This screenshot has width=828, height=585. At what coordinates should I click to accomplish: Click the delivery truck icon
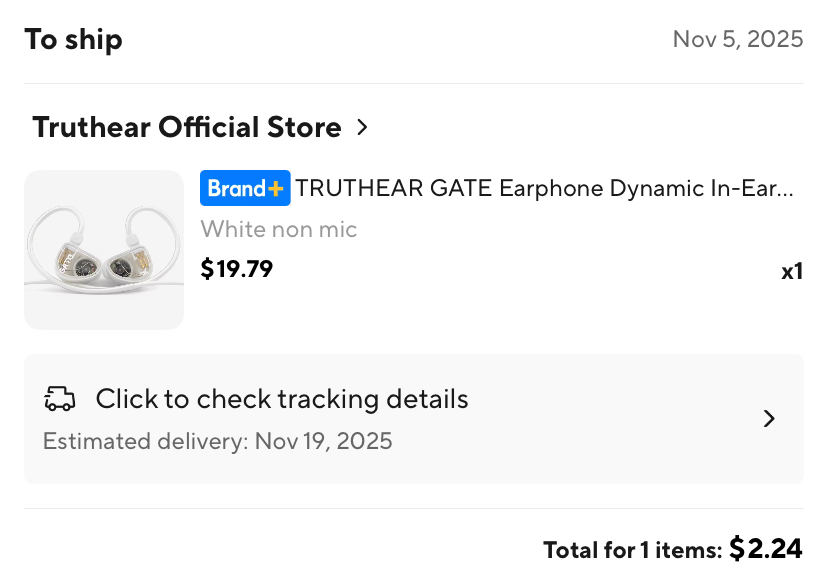(60, 400)
